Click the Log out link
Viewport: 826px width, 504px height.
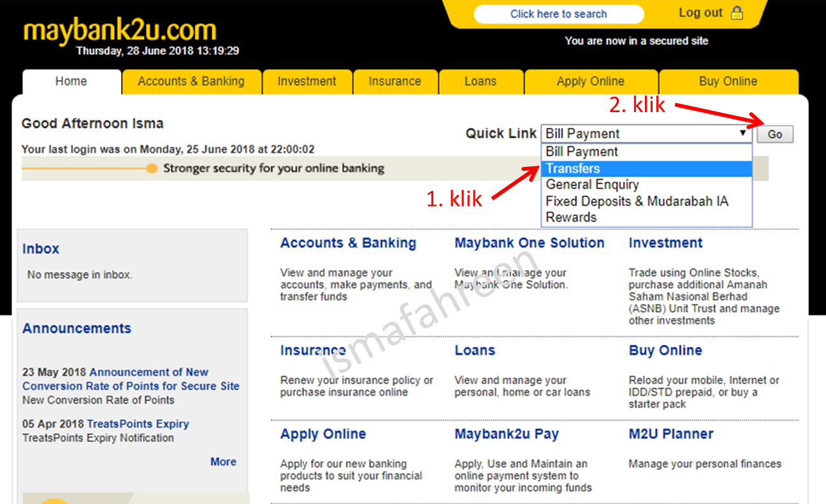700,13
